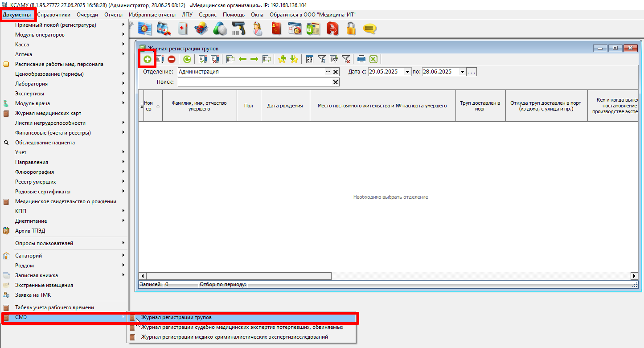This screenshot has width=644, height=348.
Task: Open the Справочники menu
Action: (x=53, y=15)
